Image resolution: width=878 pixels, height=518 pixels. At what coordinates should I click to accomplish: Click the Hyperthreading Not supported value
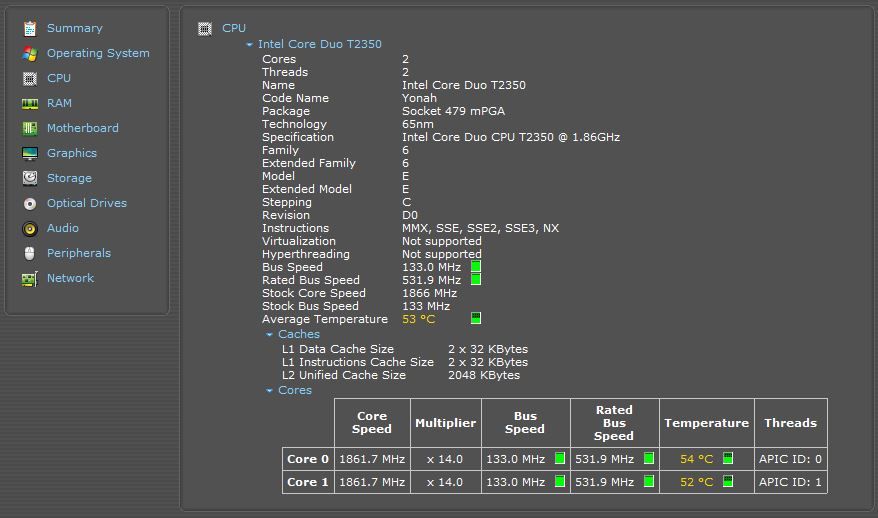(442, 254)
